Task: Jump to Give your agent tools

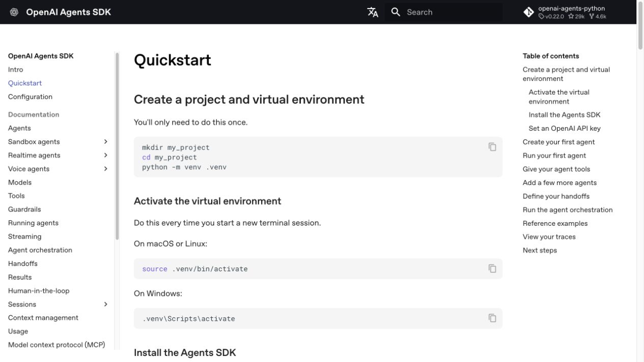Action: (x=556, y=169)
